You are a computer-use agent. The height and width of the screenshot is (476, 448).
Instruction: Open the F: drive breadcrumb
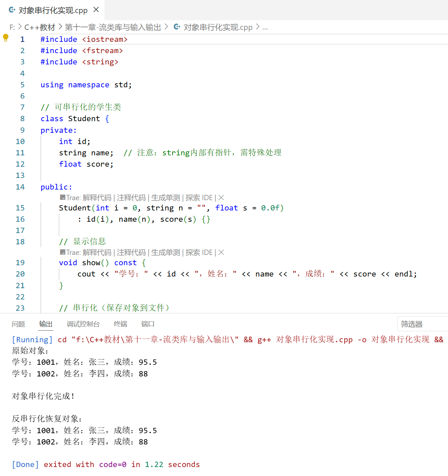click(x=12, y=27)
